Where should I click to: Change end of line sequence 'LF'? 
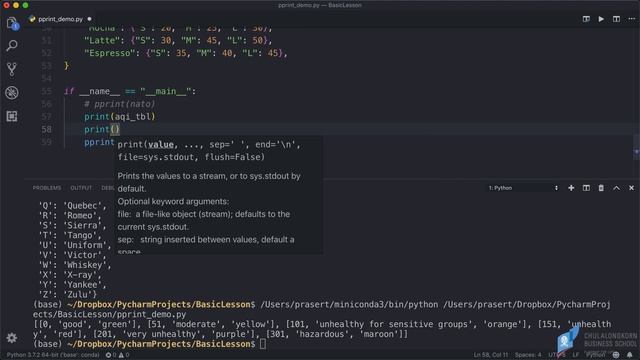[576, 355]
